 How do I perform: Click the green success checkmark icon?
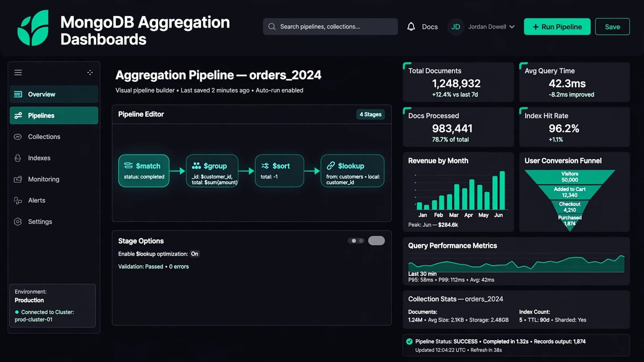click(x=409, y=341)
